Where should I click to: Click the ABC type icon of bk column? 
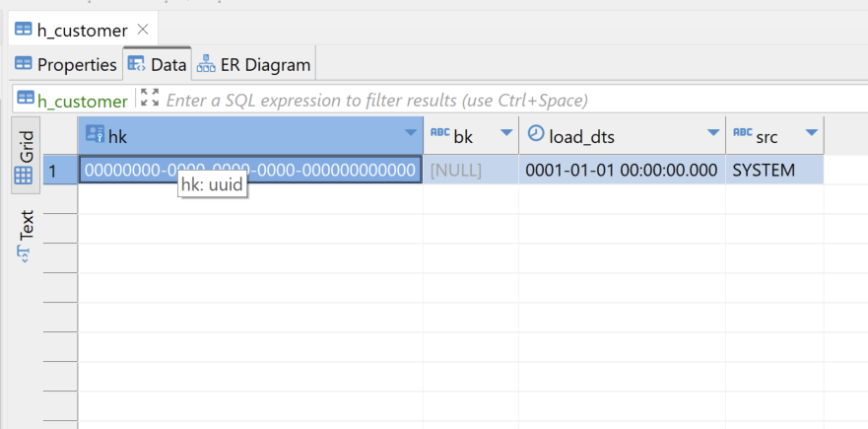point(440,133)
